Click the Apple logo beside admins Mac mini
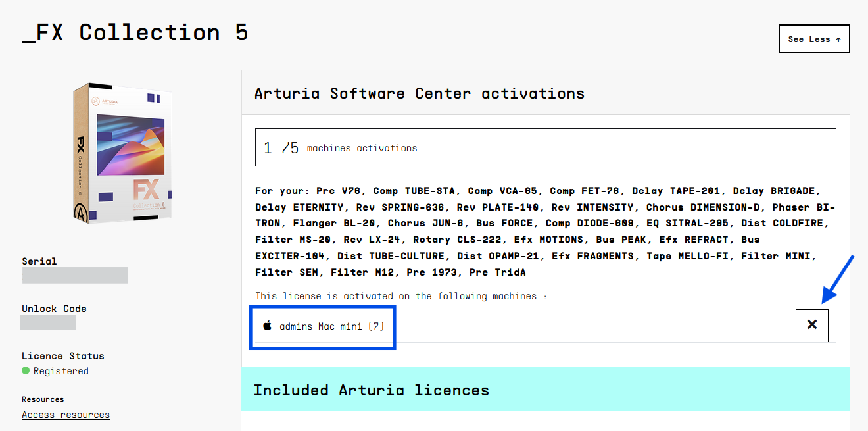The width and height of the screenshot is (868, 431). tap(267, 326)
